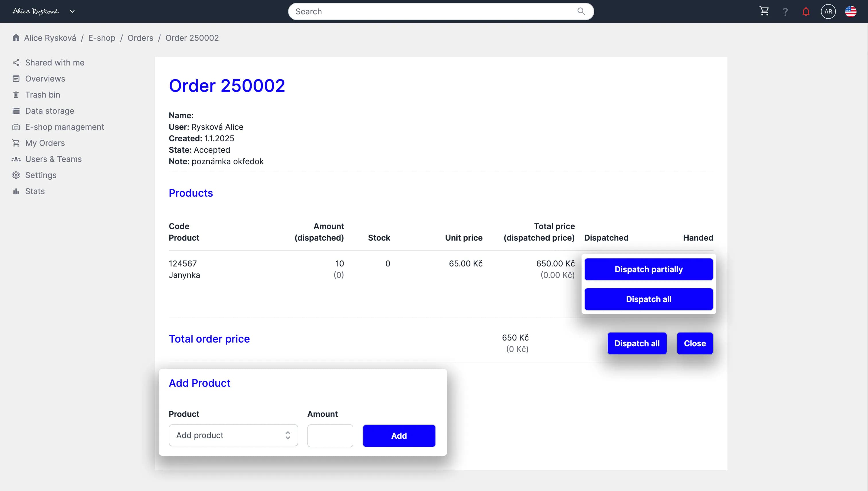Image resolution: width=868 pixels, height=491 pixels.
Task: Open the red notifications bell
Action: 806,12
